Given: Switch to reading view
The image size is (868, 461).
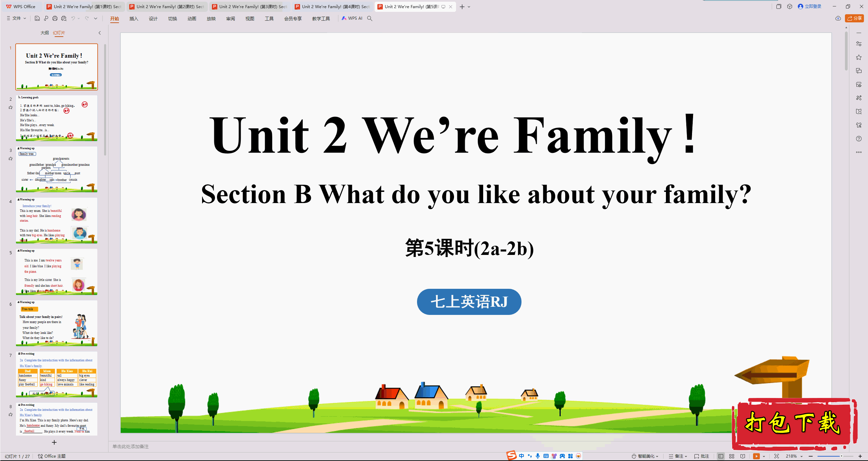Looking at the screenshot, I should (x=743, y=456).
